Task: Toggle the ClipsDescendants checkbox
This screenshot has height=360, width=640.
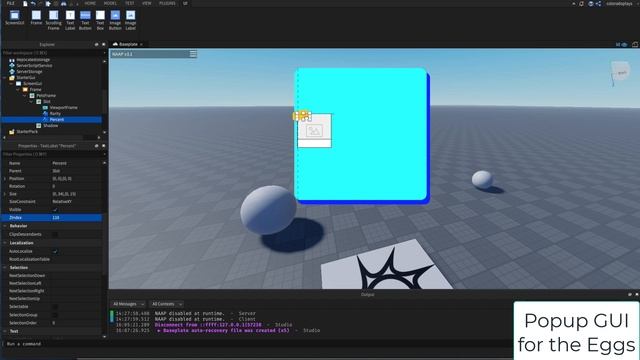Action: 55,234
